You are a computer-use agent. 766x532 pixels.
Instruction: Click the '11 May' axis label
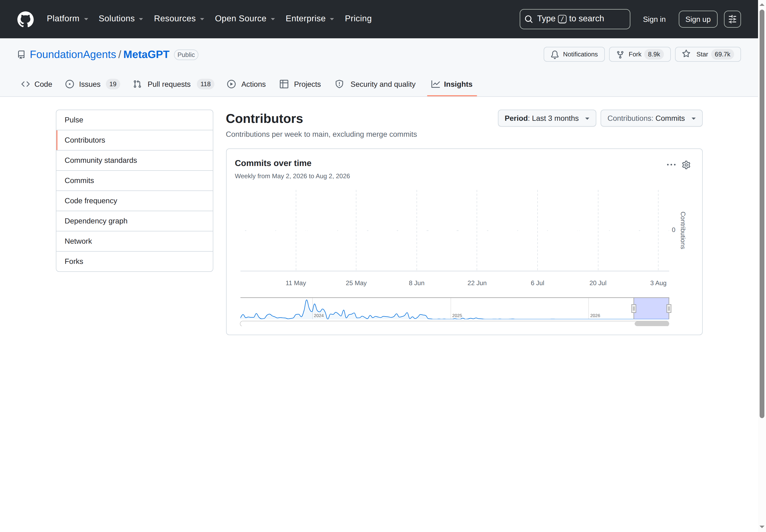coord(296,283)
